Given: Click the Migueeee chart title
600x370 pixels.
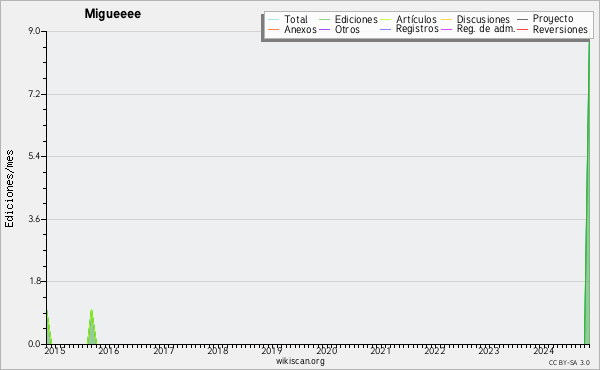Looking at the screenshot, I should click(x=112, y=14).
